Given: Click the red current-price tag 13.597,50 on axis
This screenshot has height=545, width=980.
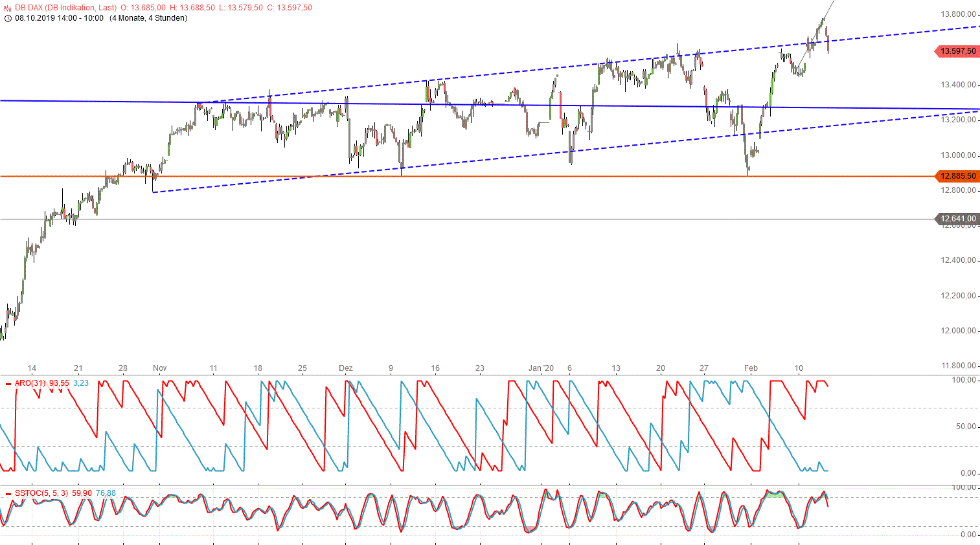Looking at the screenshot, I should point(957,51).
